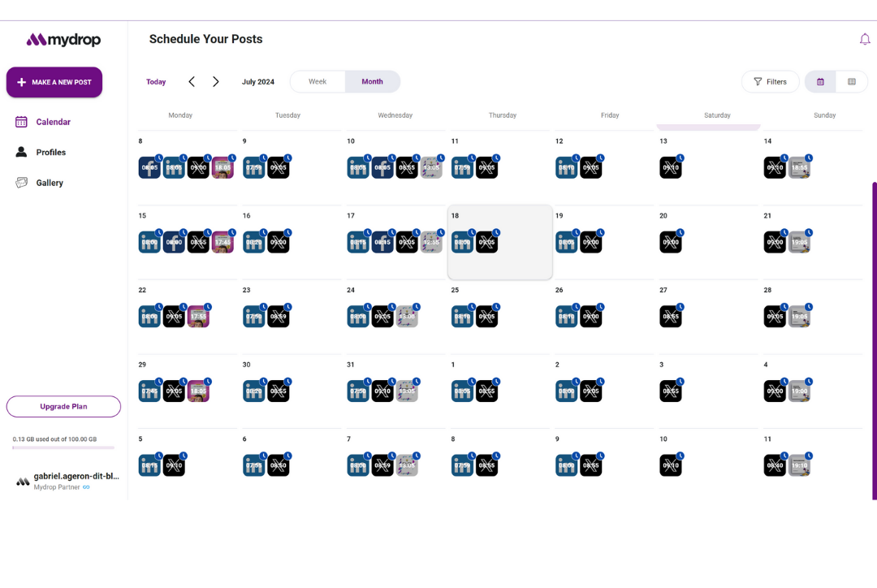This screenshot has width=877, height=588.
Task: Open the X post scheduled 09:00 on July 8
Action: pyautogui.click(x=198, y=167)
